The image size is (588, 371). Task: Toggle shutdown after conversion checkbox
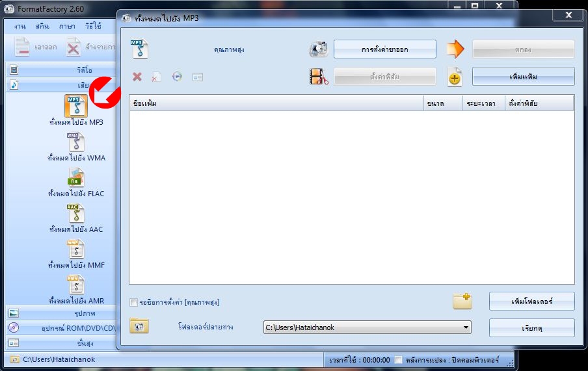tap(398, 360)
